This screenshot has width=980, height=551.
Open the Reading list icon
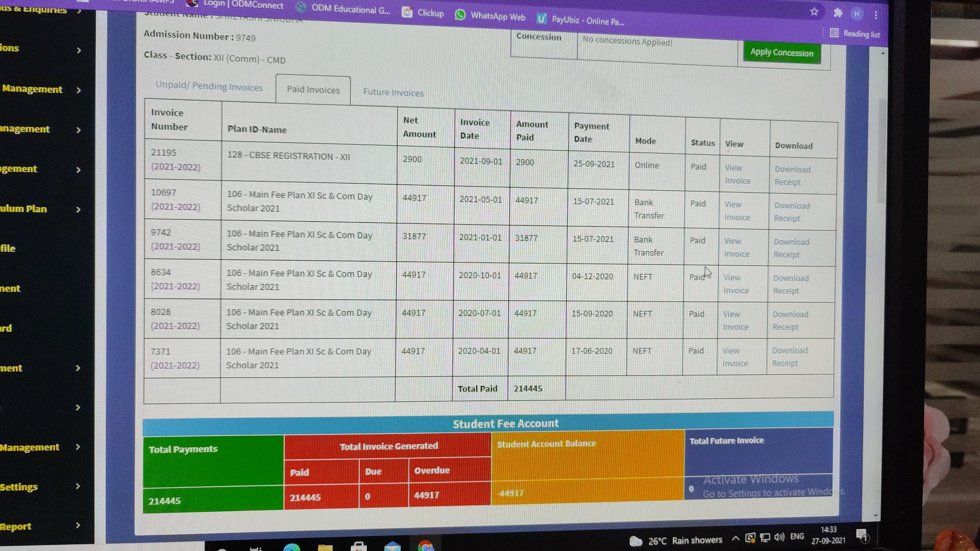tap(834, 33)
